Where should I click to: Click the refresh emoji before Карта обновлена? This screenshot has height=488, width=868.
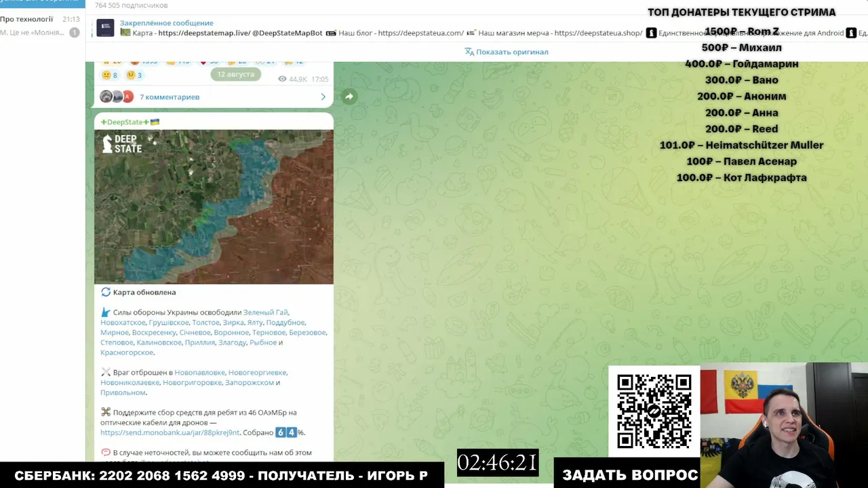(x=106, y=292)
